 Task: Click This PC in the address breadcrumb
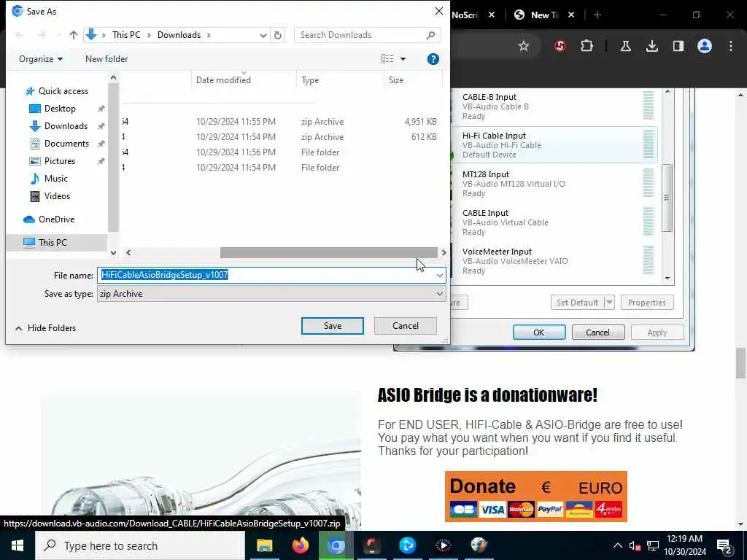click(x=126, y=35)
